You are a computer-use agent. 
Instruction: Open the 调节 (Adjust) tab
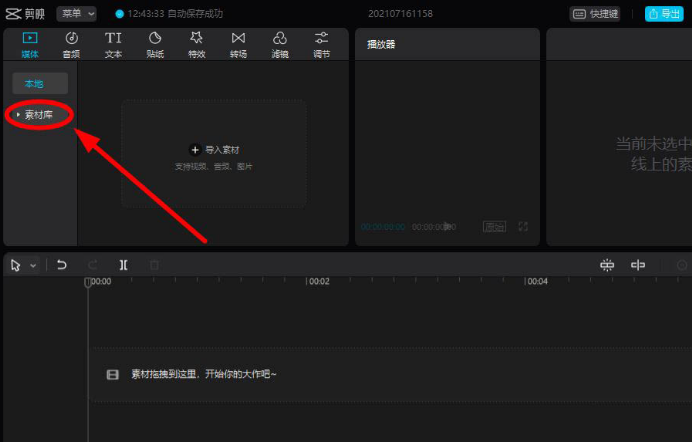click(321, 45)
